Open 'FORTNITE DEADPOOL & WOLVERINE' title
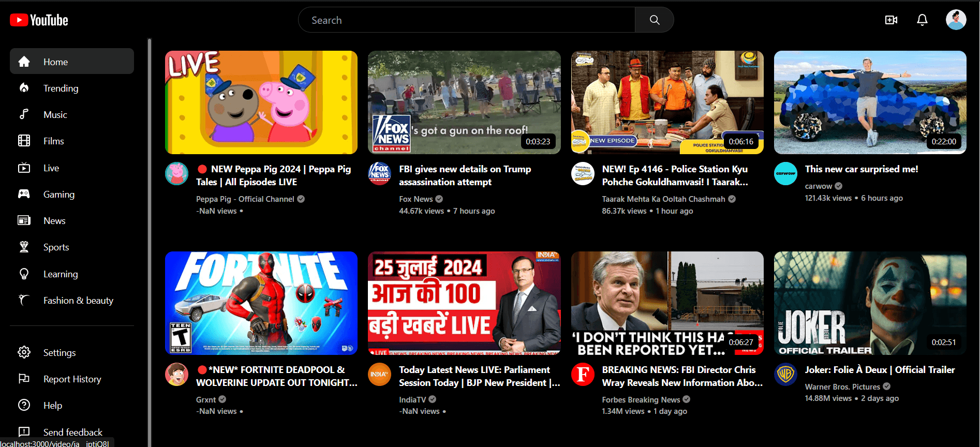The image size is (980, 447). [277, 376]
